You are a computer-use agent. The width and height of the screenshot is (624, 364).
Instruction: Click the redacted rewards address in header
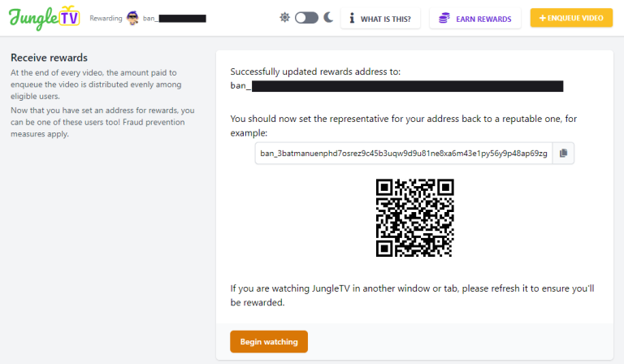tap(175, 19)
